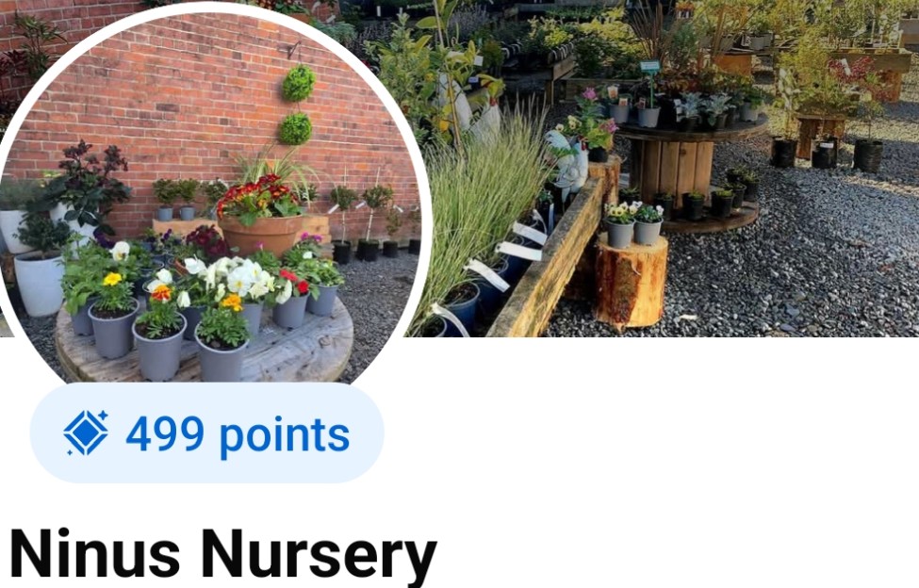Click the terracotta pot in the profile photo
The image size is (919, 588).
(x=261, y=234)
